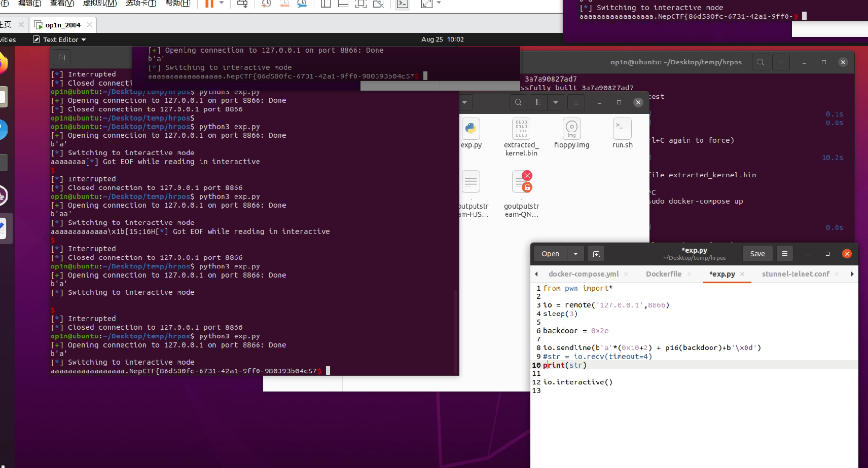Open the Text Editor app menu in top bar
Image resolution: width=868 pixels, height=468 pixels.
click(x=59, y=40)
